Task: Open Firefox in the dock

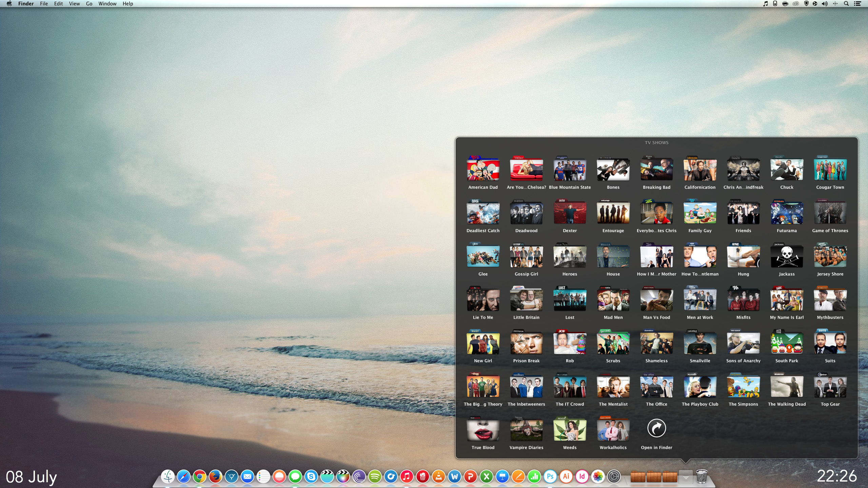Action: [x=216, y=476]
